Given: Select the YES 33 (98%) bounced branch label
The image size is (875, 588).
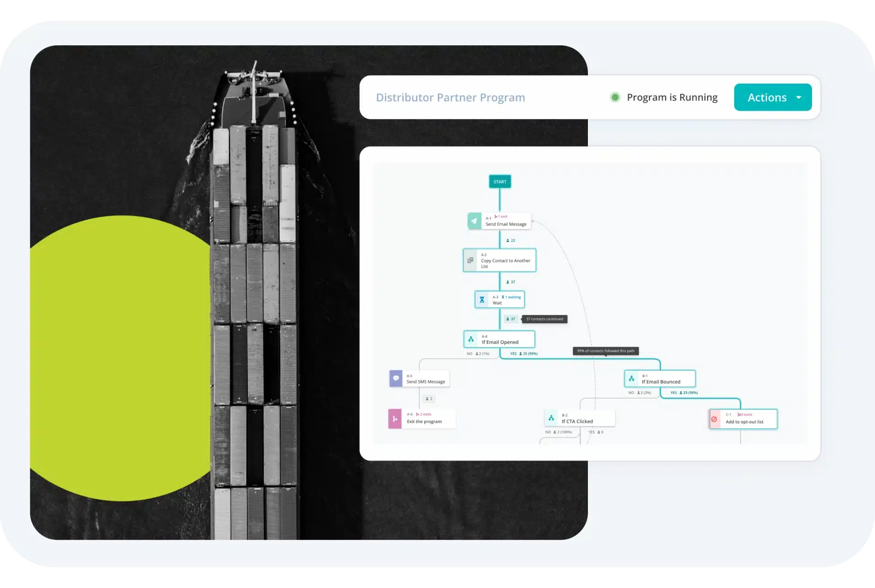Looking at the screenshot, I should click(x=684, y=392).
